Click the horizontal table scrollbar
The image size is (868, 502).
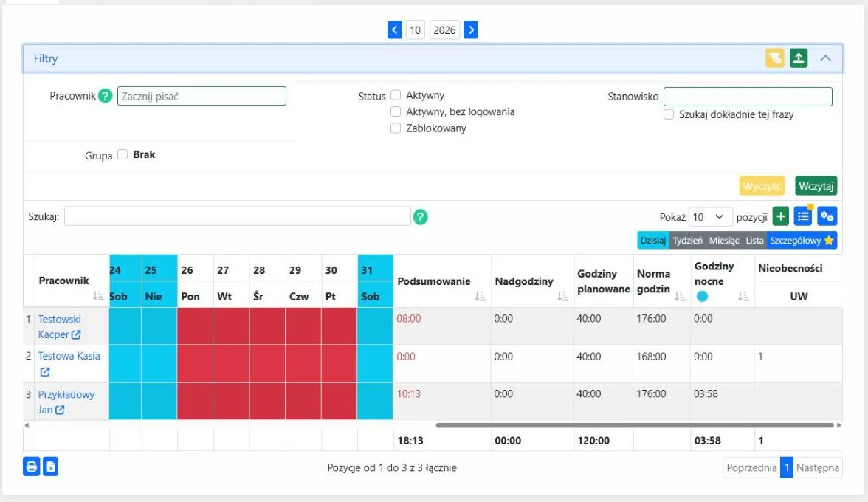tap(635, 426)
